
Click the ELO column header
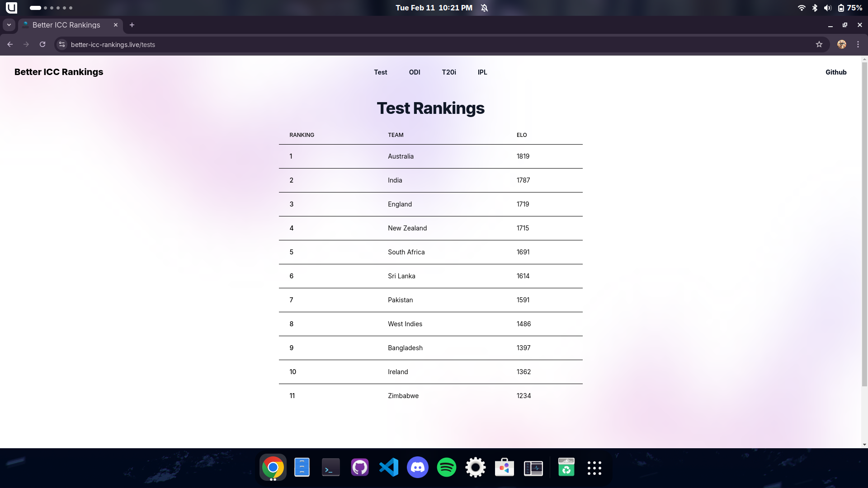pos(522,135)
